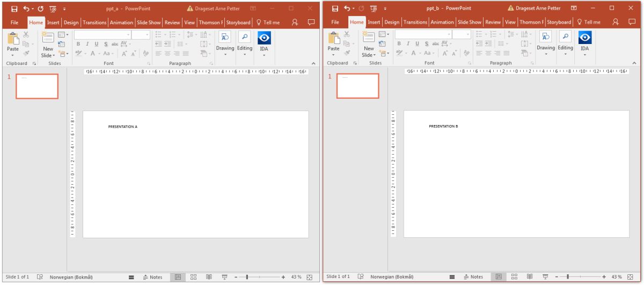This screenshot has width=644, height=285.
Task: Collapse the ribbon in ppt_b
Action: pos(634,63)
